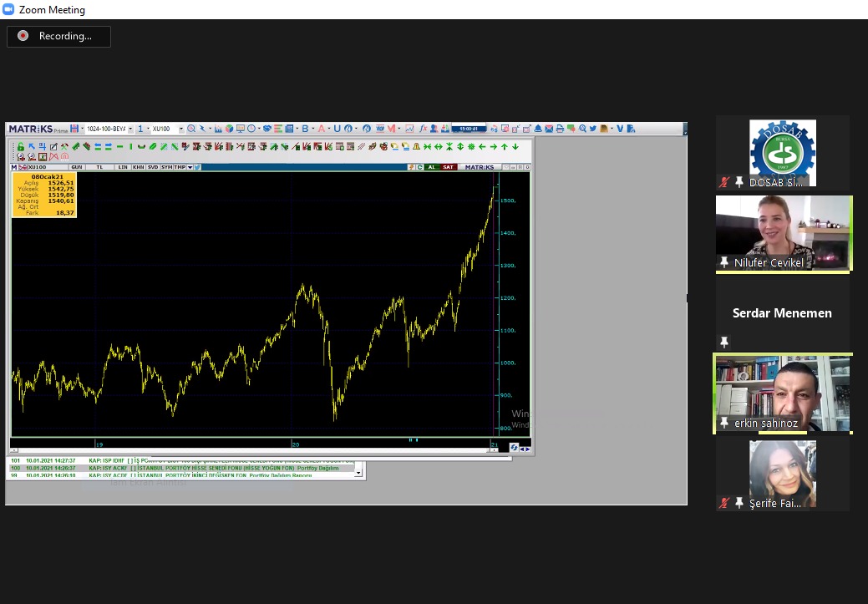Select the KHN tab in chart header
This screenshot has width=868, height=604.
139,167
